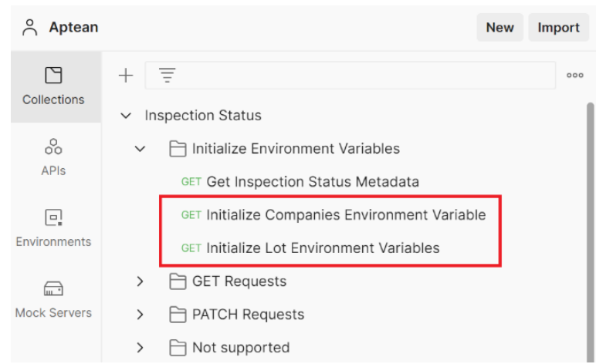Click the Aptean user profile icon

click(x=30, y=27)
